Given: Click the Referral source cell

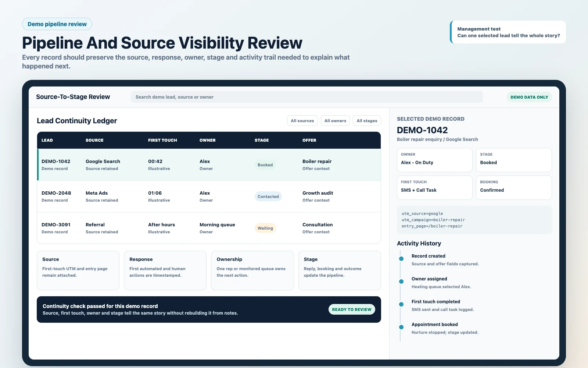Looking at the screenshot, I should click(102, 228).
